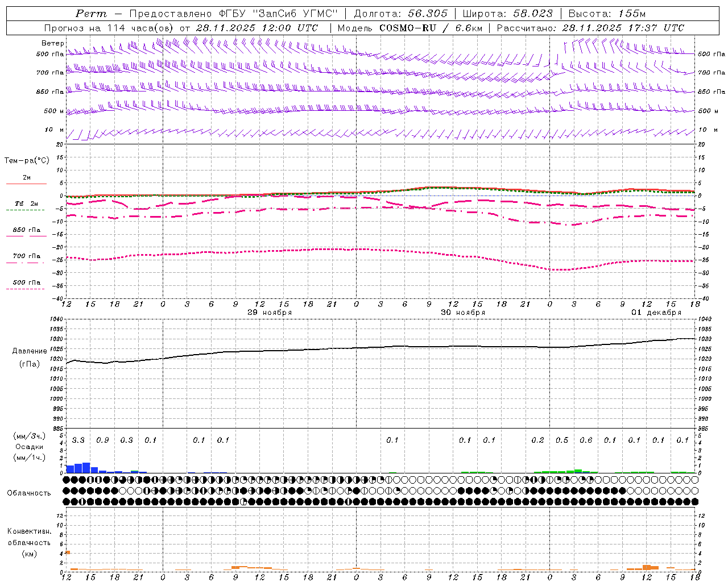Viewport: 728px width, 582px height.
Task: Click the 'Давление' pressure panel label
Action: [30, 351]
